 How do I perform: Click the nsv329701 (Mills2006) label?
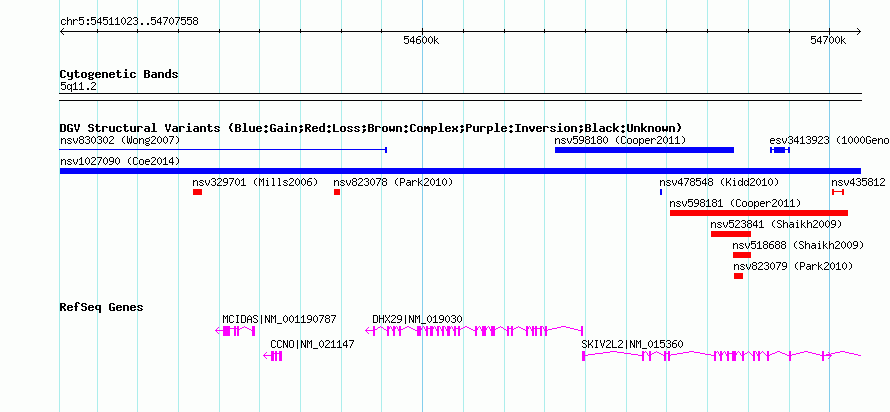(255, 182)
